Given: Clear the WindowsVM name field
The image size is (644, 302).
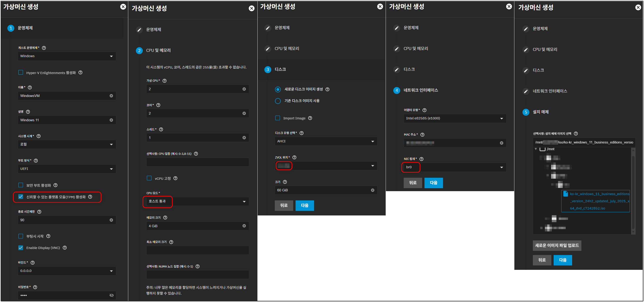Looking at the screenshot, I should click(111, 96).
